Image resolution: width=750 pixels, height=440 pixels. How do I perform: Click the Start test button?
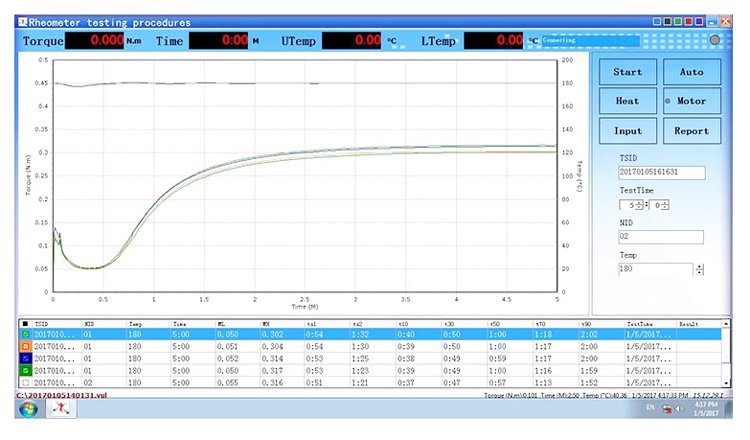(x=628, y=72)
